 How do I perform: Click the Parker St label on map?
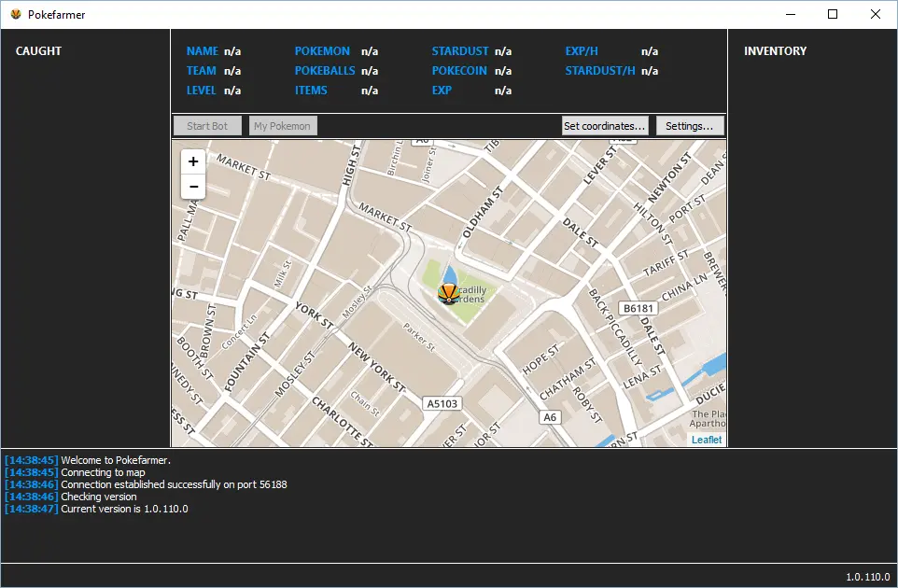coord(419,337)
